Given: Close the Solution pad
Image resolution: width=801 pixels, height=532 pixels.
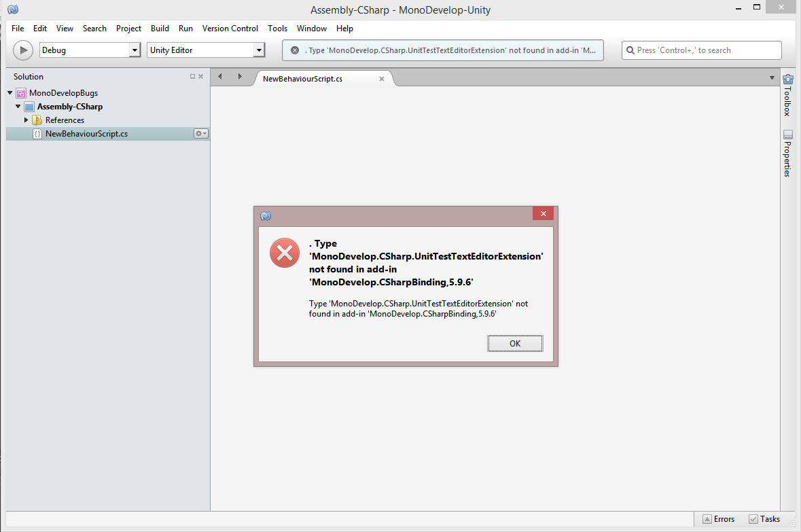Looking at the screenshot, I should coord(201,77).
